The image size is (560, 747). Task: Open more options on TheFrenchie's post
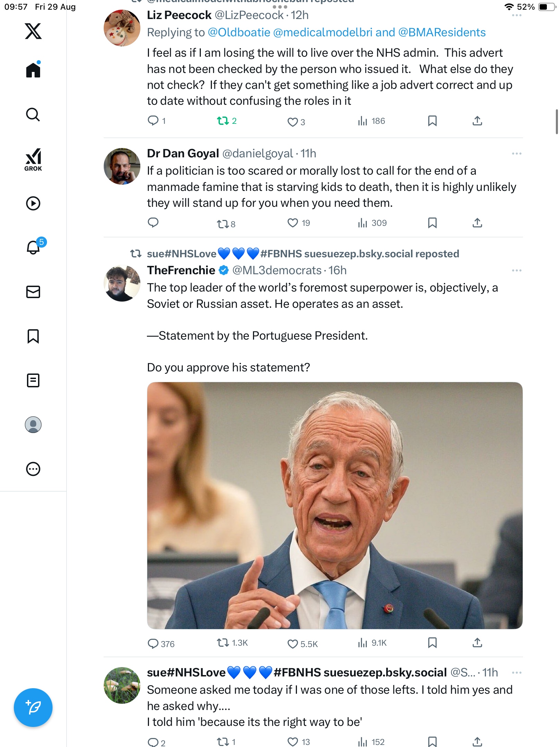click(516, 270)
